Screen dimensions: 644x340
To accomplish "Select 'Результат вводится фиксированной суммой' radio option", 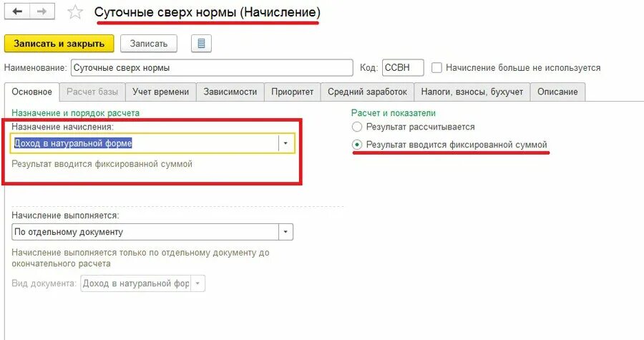I will pos(357,145).
